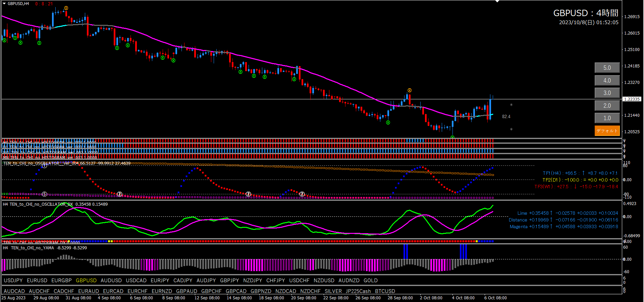Click the 'TF2(D1) : -100.0' readout line
This screenshot has width=644, height=302.
[x=580, y=180]
